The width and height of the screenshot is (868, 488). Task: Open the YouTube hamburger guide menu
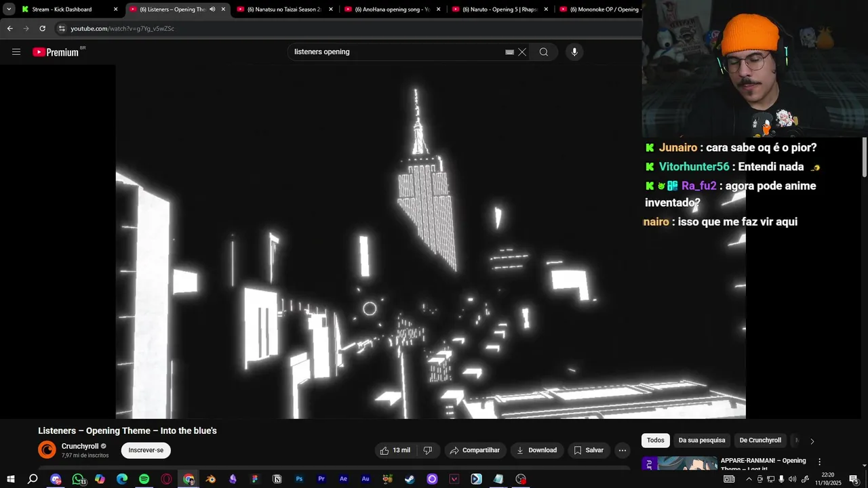point(16,52)
